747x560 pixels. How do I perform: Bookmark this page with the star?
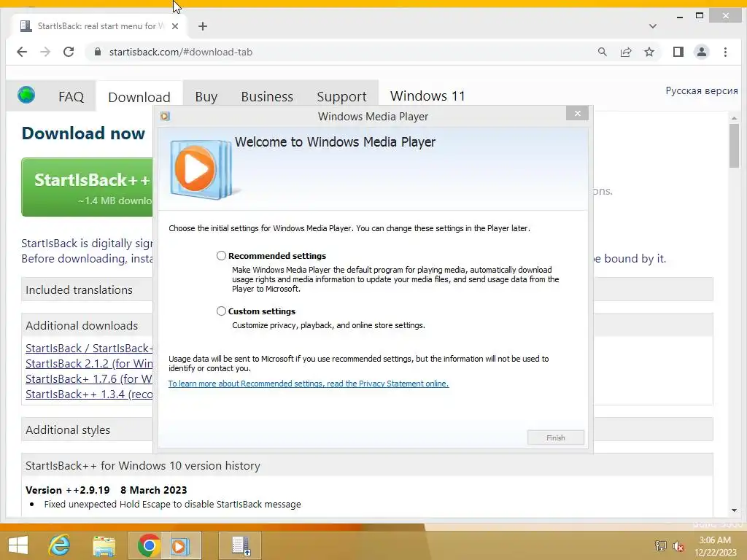pos(649,52)
